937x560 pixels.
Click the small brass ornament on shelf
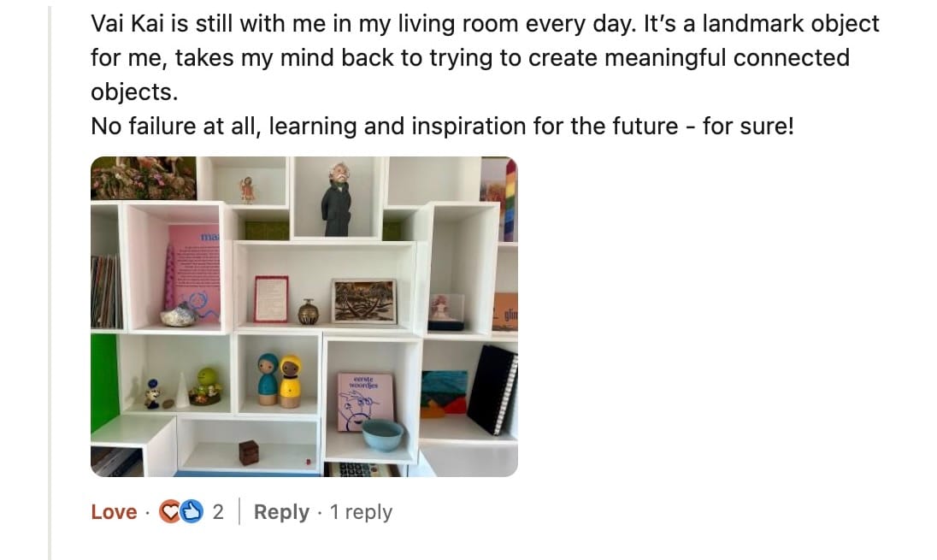click(309, 311)
